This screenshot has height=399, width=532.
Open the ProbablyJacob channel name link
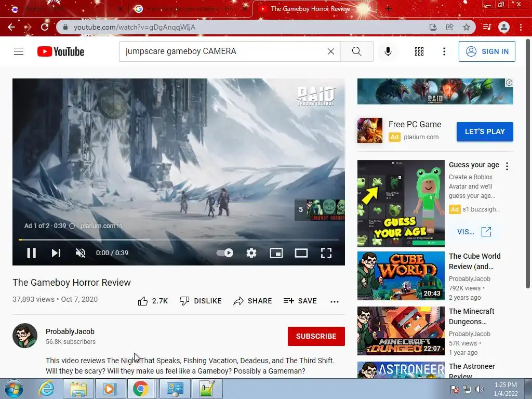point(70,331)
